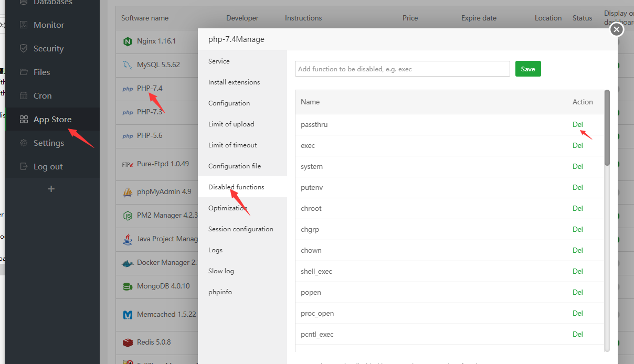Open phpMyAdmin 4.9 in the software list
The width and height of the screenshot is (634, 364).
click(x=164, y=191)
